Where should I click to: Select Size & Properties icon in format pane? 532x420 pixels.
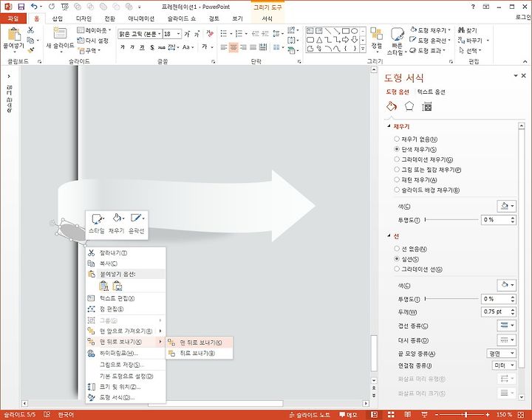point(426,107)
